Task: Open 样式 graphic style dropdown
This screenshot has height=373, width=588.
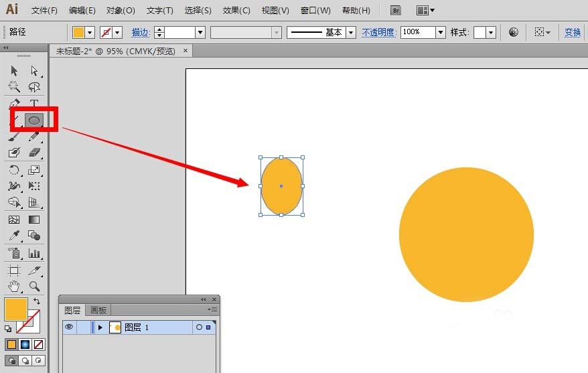Action: coord(490,33)
